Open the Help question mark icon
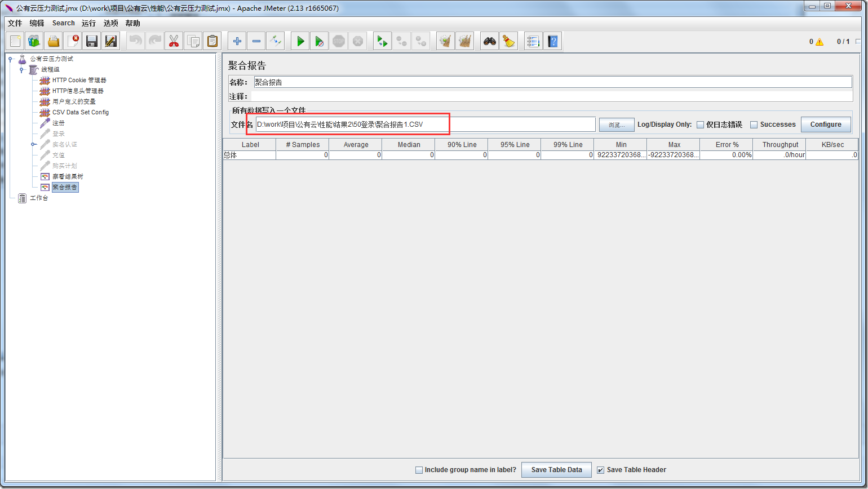The height and width of the screenshot is (489, 868). point(552,41)
